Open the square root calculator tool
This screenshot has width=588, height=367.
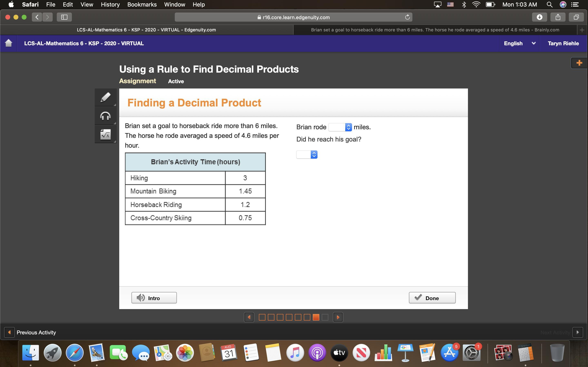click(105, 134)
